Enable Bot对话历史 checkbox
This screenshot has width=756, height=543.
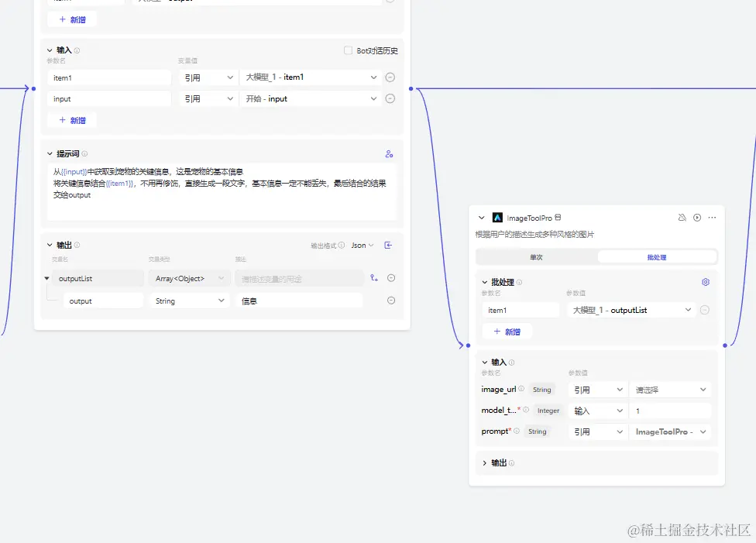point(348,50)
